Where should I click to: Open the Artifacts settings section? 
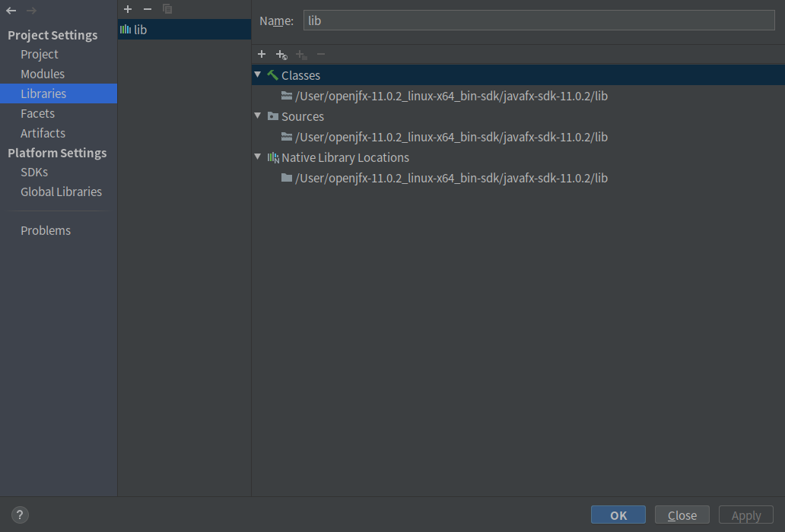tap(43, 132)
